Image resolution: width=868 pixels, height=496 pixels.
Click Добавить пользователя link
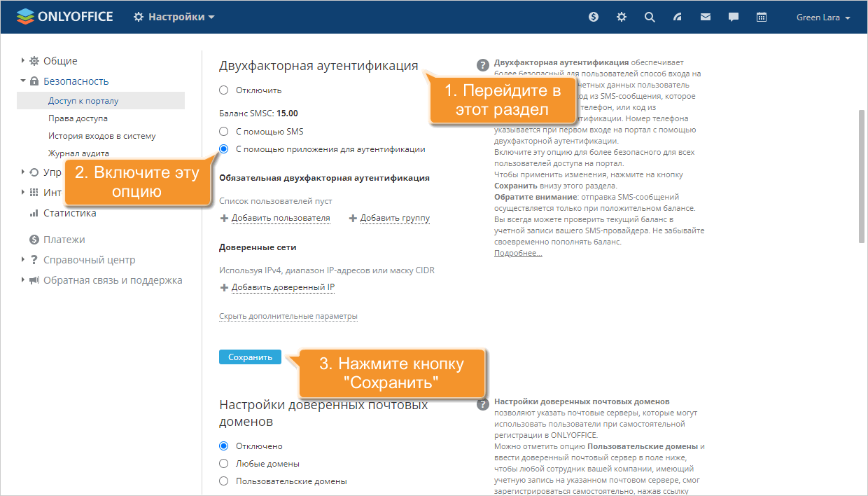[281, 219]
